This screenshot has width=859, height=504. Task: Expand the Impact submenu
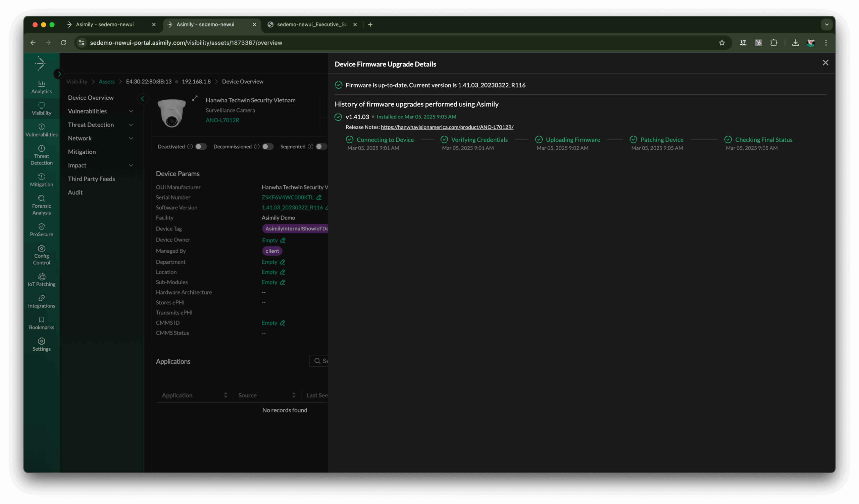131,165
